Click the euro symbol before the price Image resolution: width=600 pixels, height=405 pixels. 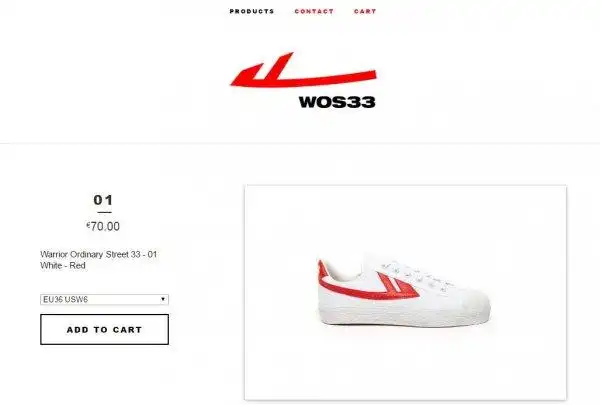pyautogui.click(x=88, y=224)
